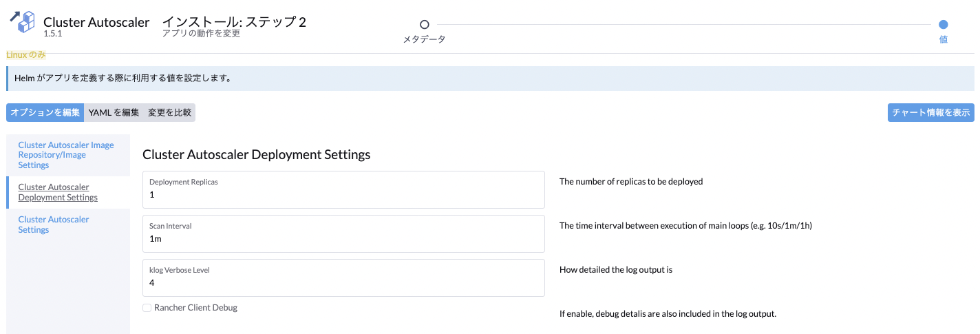Click the Helm info banner message
Screen dimensions: 980x334
(122, 79)
